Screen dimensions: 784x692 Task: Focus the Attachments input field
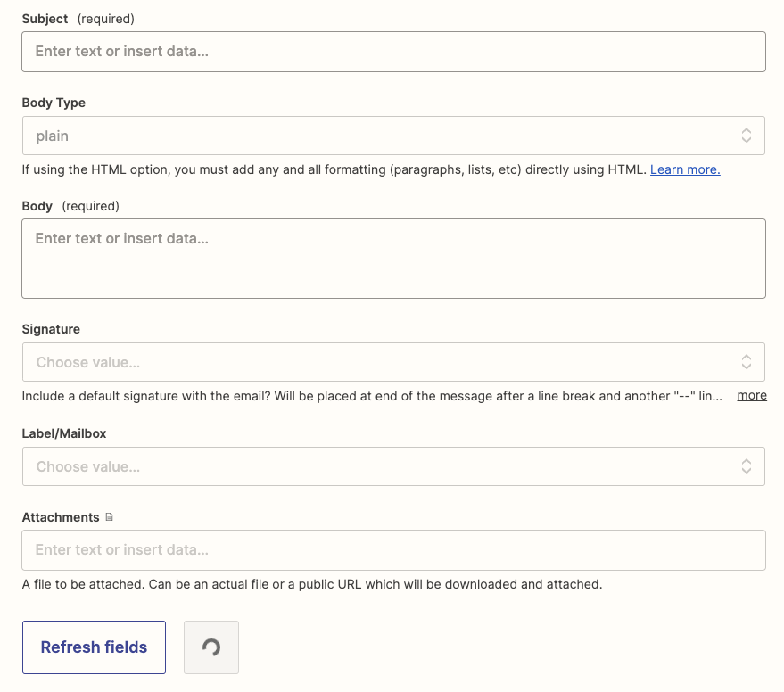point(393,550)
